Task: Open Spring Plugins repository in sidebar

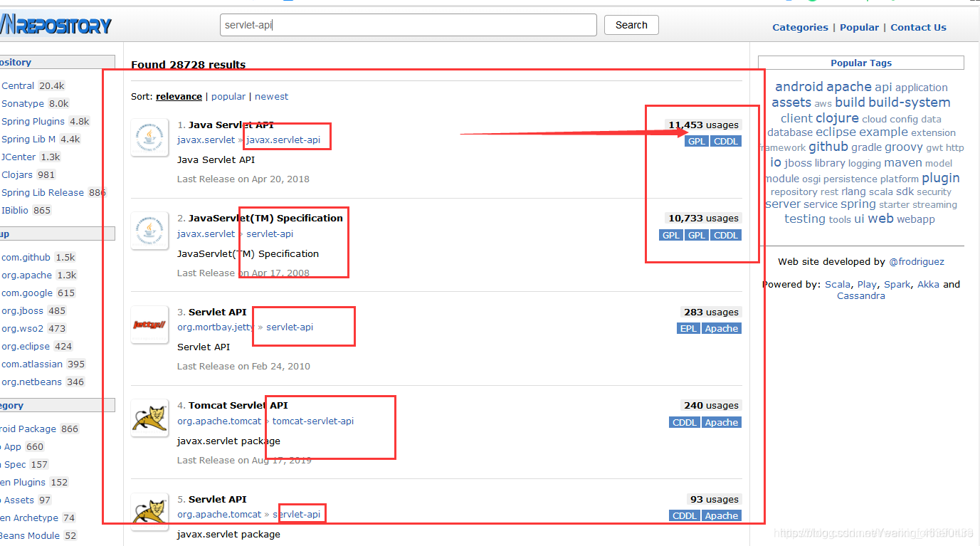Action: click(x=33, y=121)
